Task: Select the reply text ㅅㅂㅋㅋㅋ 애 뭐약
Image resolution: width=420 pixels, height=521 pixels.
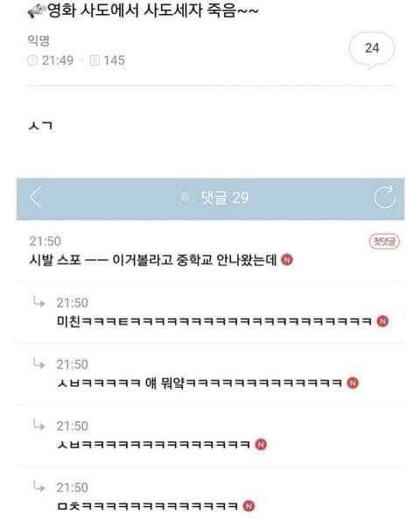Action: 199,383
